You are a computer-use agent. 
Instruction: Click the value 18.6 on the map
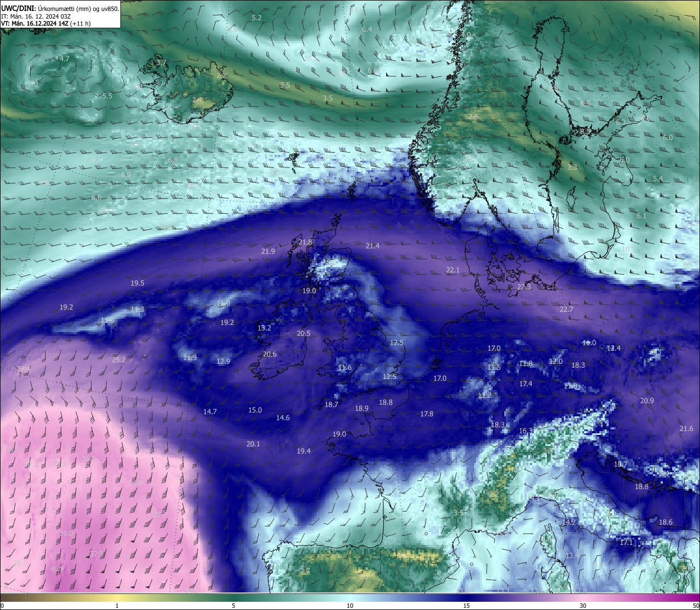(x=666, y=522)
